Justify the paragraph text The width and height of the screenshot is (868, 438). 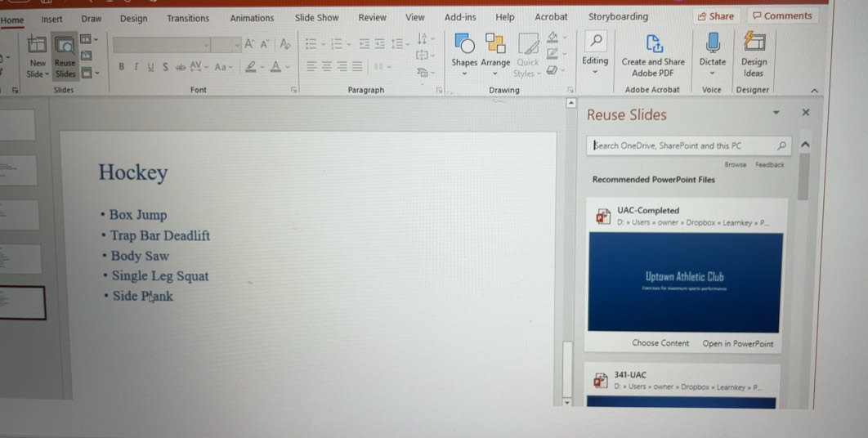point(358,67)
